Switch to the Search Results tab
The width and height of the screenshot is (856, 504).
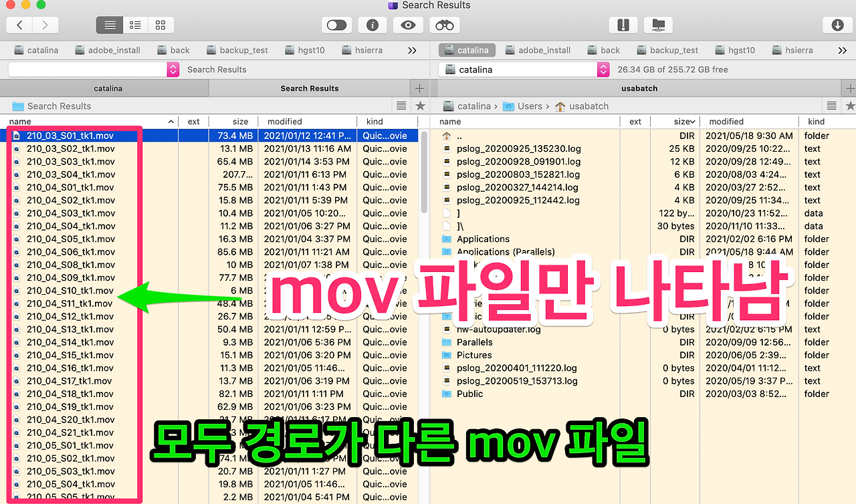(x=310, y=88)
